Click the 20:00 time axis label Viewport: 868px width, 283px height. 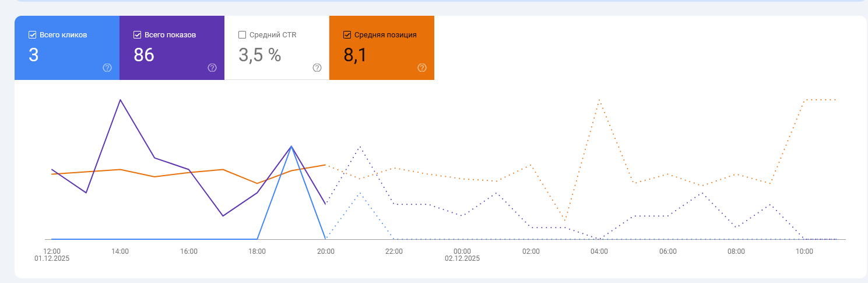click(x=326, y=251)
